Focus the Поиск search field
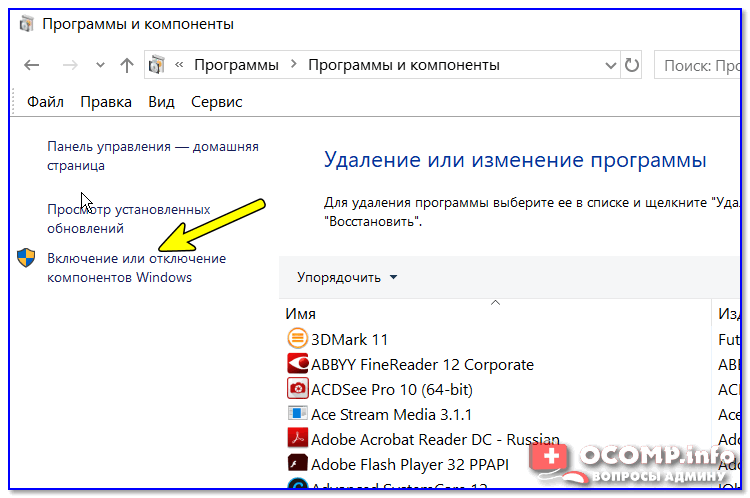The height and width of the screenshot is (498, 750). click(697, 65)
